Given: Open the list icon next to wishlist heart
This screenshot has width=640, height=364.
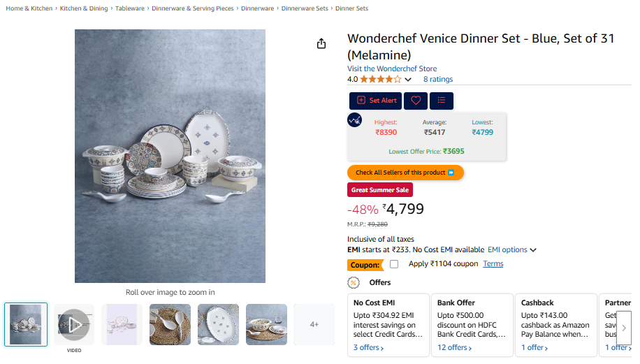Looking at the screenshot, I should pos(442,101).
